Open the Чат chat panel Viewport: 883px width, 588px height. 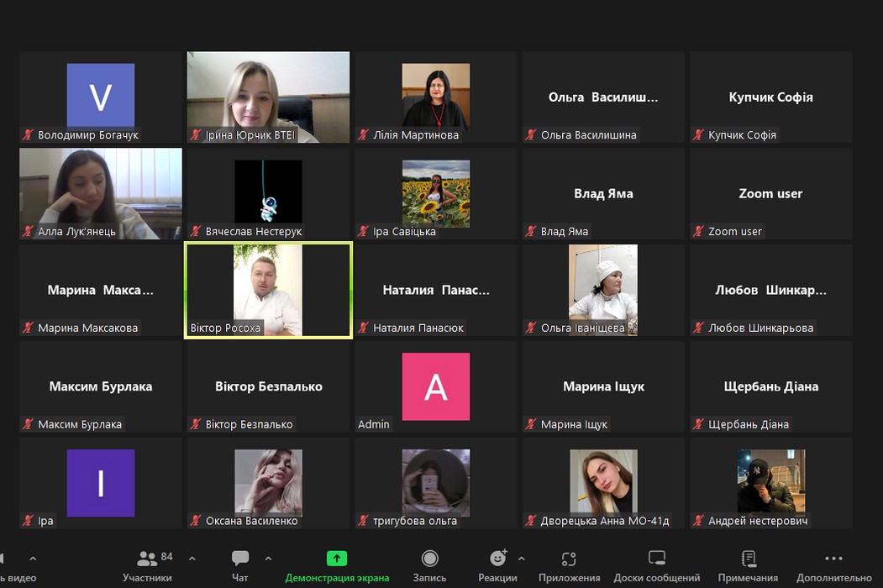240,564
